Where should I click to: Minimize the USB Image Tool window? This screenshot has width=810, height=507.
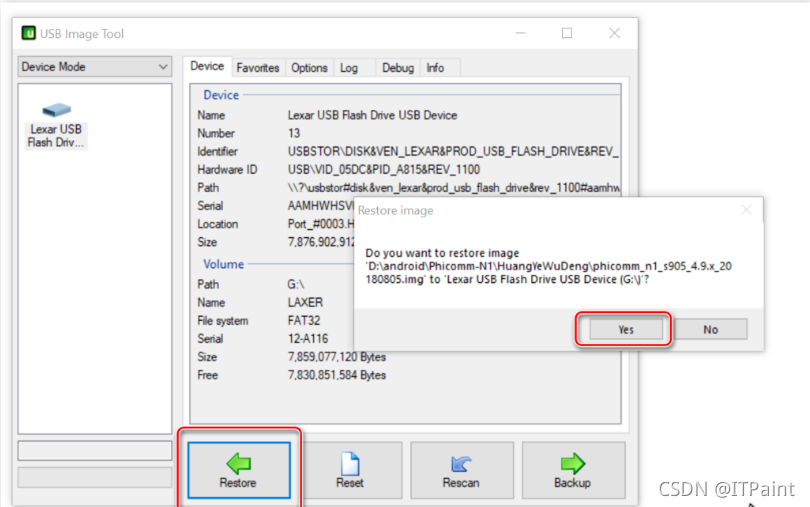[x=521, y=33]
